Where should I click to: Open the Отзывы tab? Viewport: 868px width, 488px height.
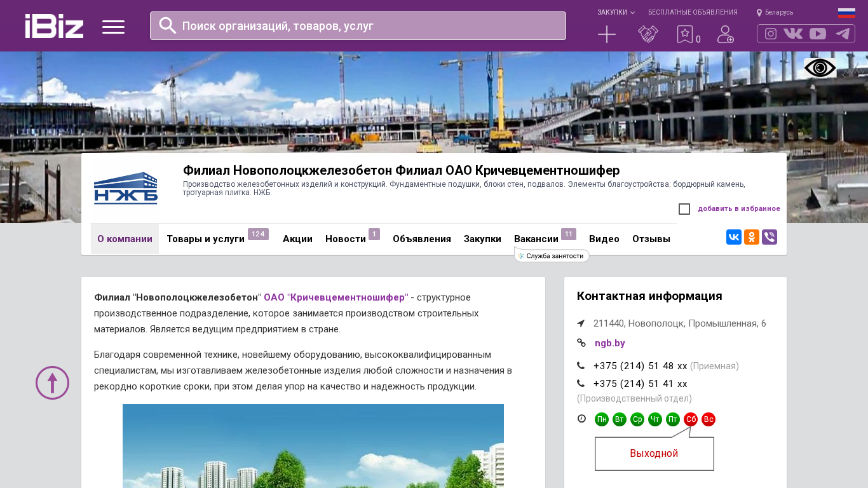click(x=651, y=239)
